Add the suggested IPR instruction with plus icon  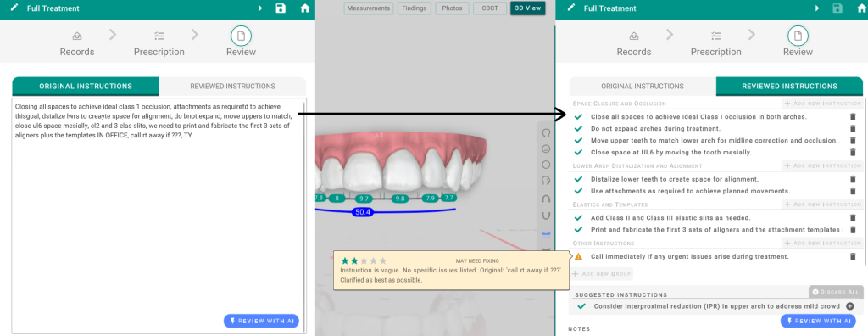[850, 306]
